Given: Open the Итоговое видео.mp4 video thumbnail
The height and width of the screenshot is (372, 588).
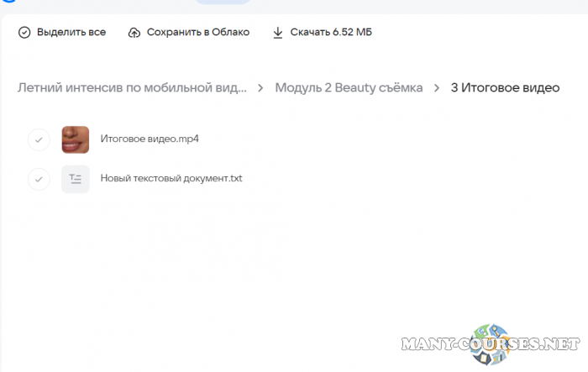Looking at the screenshot, I should tap(76, 139).
